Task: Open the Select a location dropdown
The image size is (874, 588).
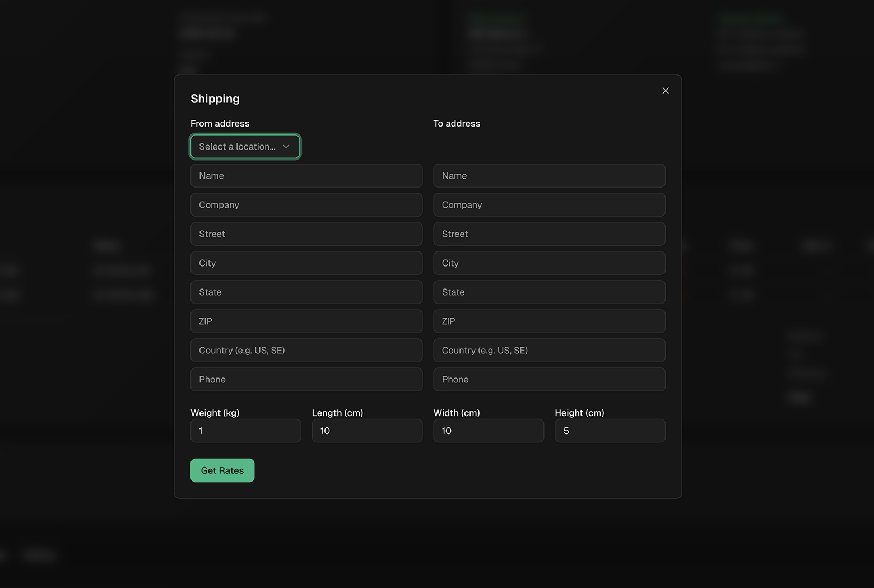Action: [245, 147]
